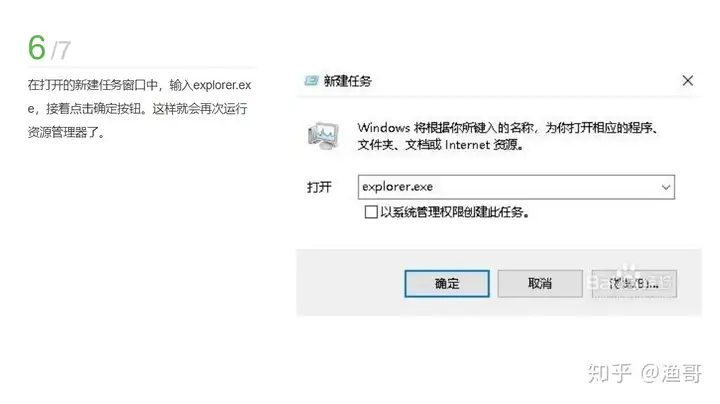Viewport: 720px width, 404px height.
Task: Click the 新建任务 title bar icon
Action: tap(311, 81)
